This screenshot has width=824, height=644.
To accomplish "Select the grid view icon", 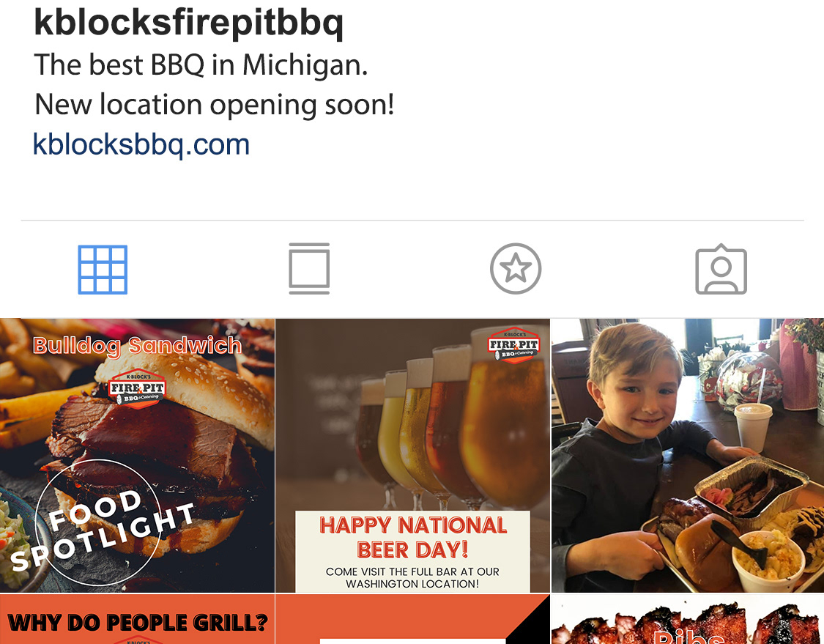I will tap(103, 269).
